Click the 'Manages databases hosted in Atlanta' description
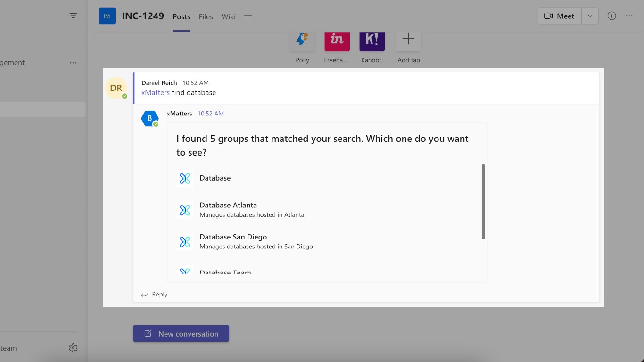The width and height of the screenshot is (644, 362). (x=252, y=215)
